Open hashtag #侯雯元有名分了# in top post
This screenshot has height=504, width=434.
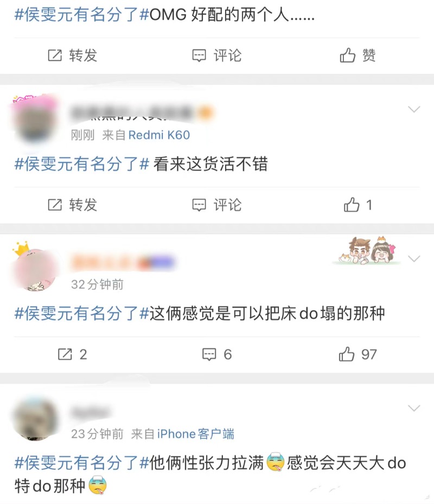coord(82,15)
